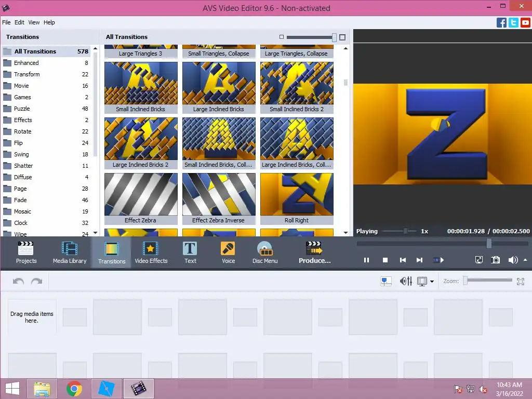Select the Enhanced transitions category

(x=46, y=63)
